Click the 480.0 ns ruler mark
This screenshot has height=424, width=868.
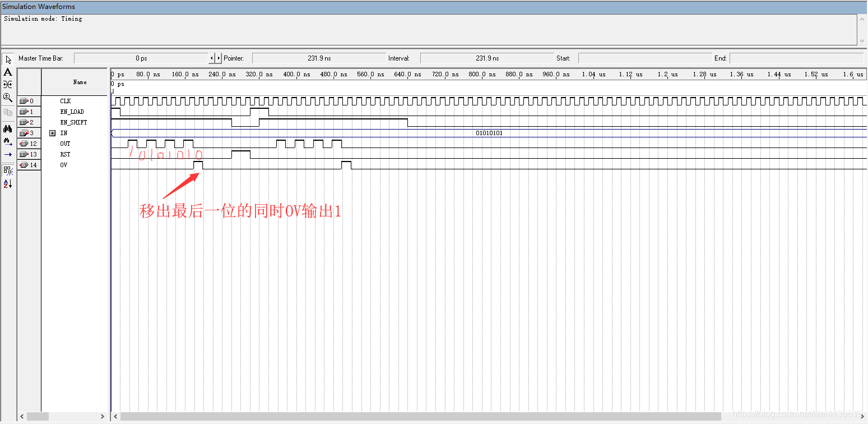[x=333, y=74]
